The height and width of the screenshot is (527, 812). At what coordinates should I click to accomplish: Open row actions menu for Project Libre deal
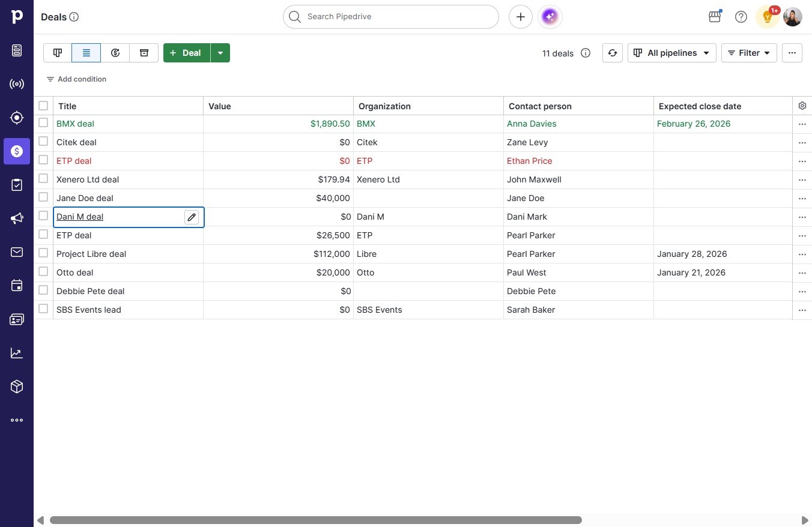pyautogui.click(x=802, y=254)
